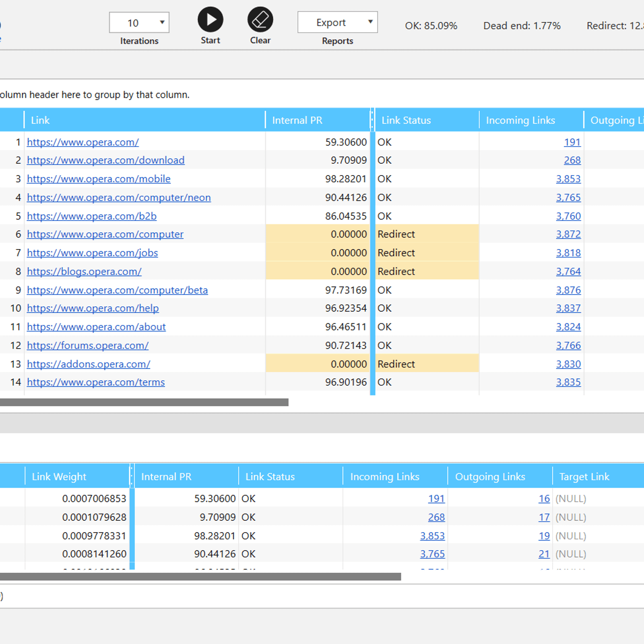Click bottom table Outgoing Links header
This screenshot has width=644, height=644.
tap(500, 477)
